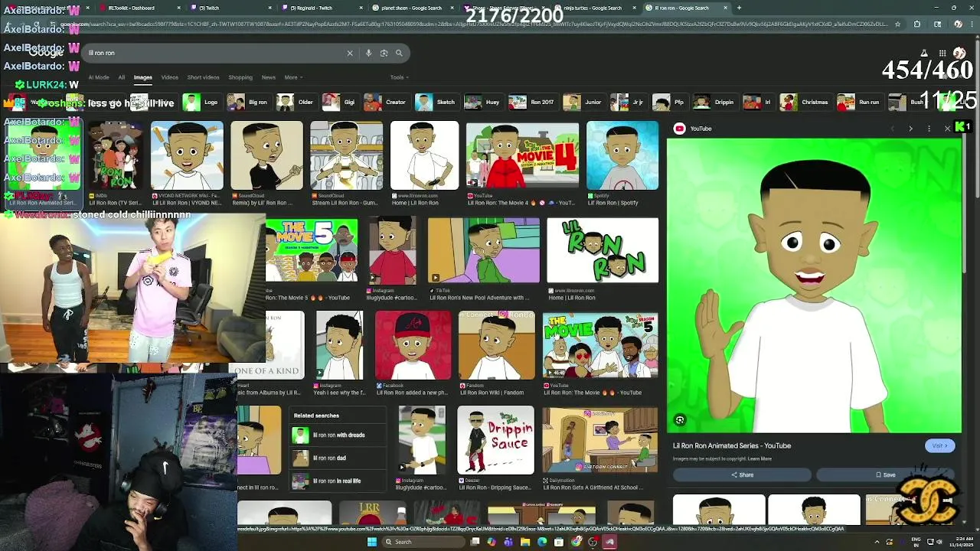Screen dimensions: 980x551
Task: Filter images by the Sketch chip
Action: 436,102
